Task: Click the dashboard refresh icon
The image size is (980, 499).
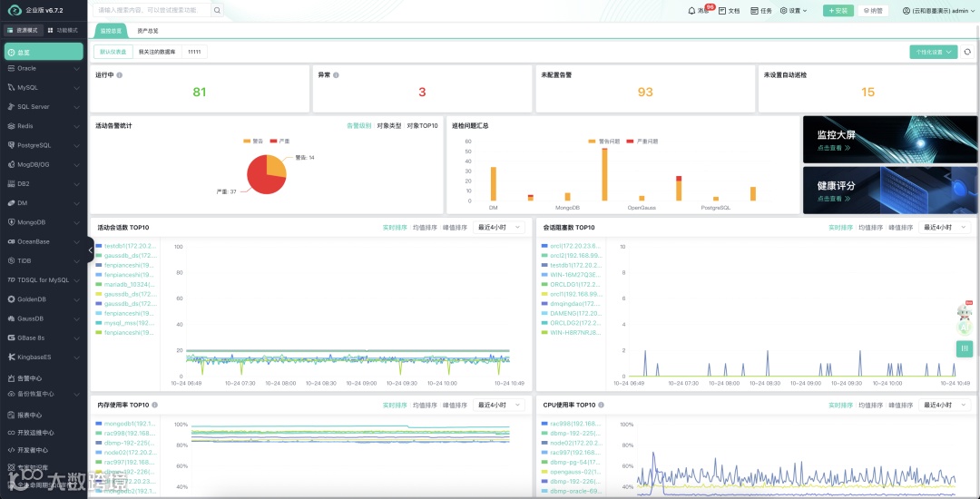Action: point(967,52)
